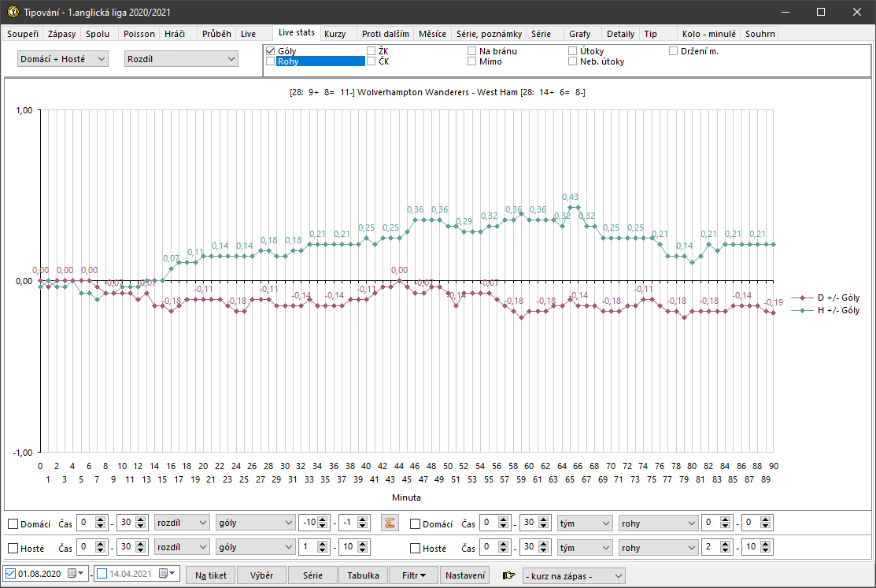Click the H +/- Góly legend marker
This screenshot has width=876, height=588.
coord(804,311)
